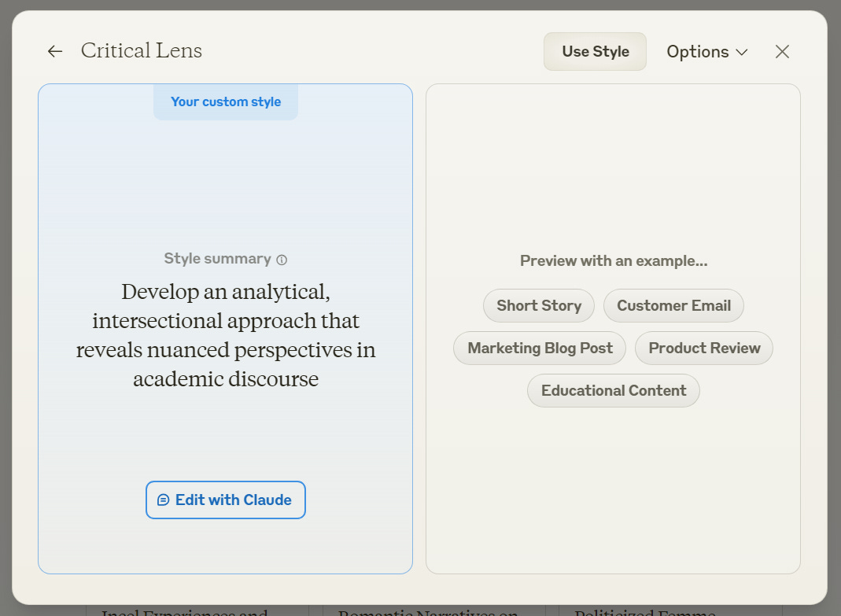Click the back arrow icon
This screenshot has height=616, width=841.
(54, 52)
